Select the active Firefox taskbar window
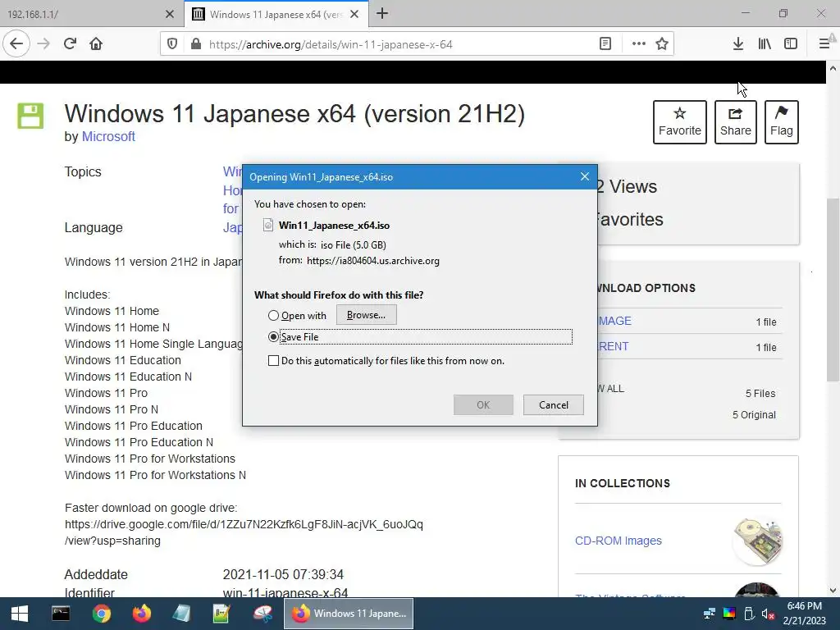This screenshot has height=630, width=840. click(348, 614)
